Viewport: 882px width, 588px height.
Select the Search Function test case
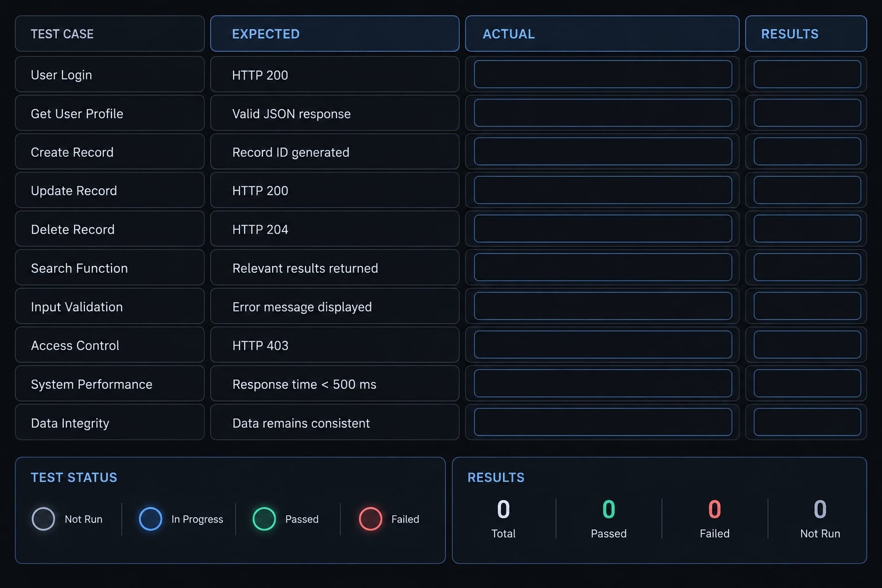point(110,267)
